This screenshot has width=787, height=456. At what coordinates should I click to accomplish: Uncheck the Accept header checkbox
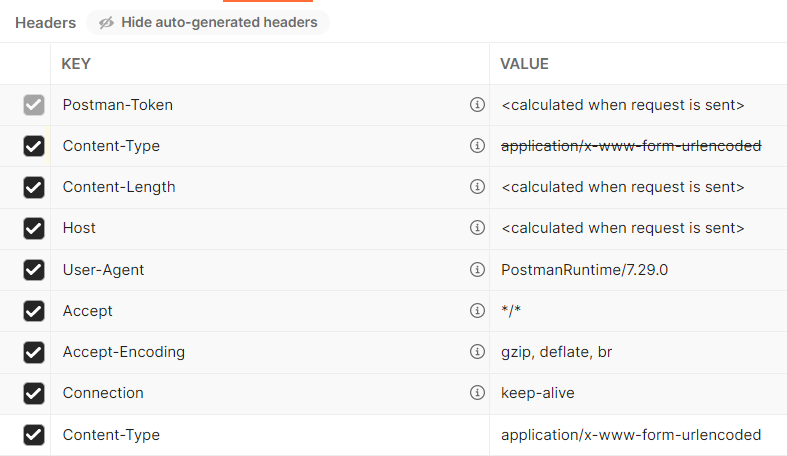34,311
